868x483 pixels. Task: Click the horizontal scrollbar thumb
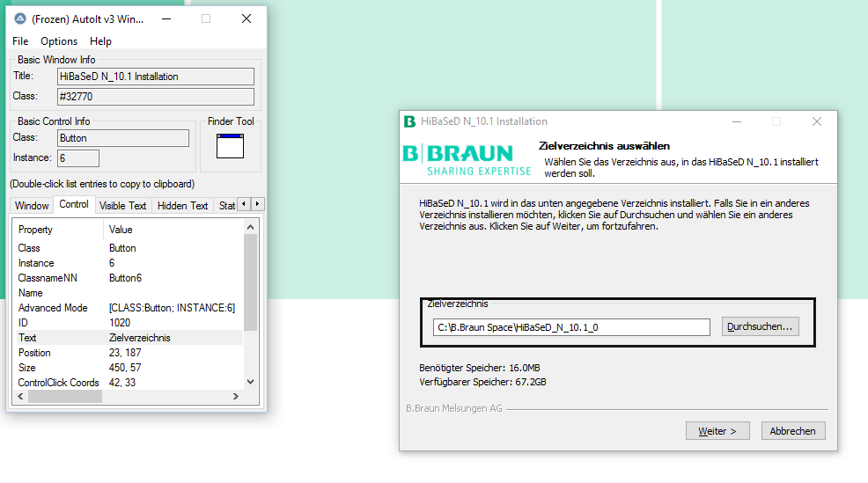(x=65, y=396)
